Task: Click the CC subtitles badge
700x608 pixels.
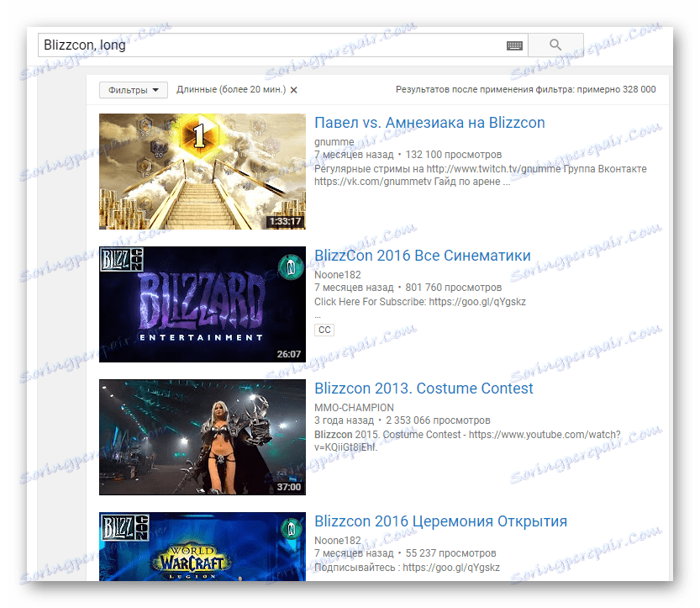Action: click(324, 330)
